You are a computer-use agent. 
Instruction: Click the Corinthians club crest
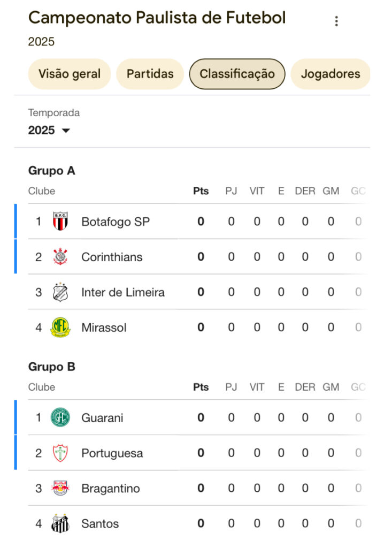click(60, 257)
